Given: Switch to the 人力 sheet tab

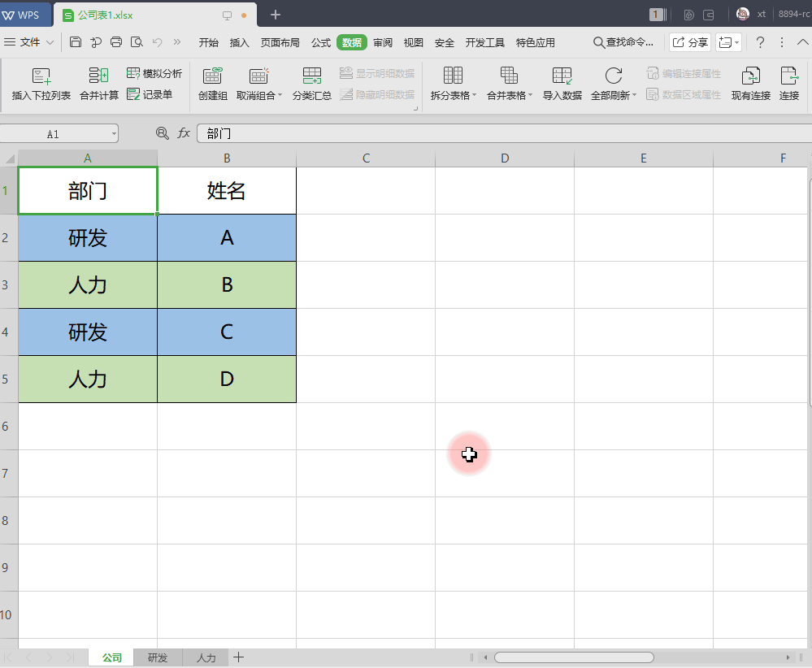Looking at the screenshot, I should (206, 657).
